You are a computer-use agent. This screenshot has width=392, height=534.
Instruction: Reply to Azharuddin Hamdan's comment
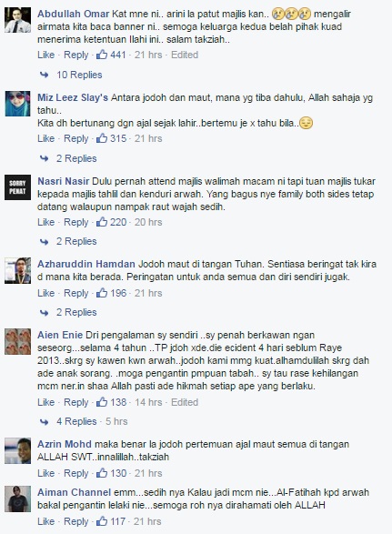[76, 293]
